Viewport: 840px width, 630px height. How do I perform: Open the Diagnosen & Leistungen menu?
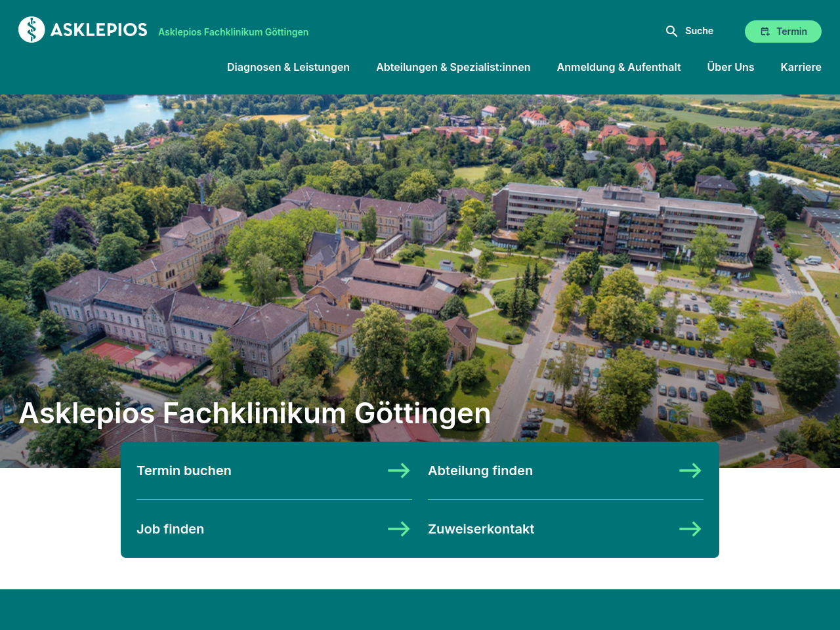288,67
